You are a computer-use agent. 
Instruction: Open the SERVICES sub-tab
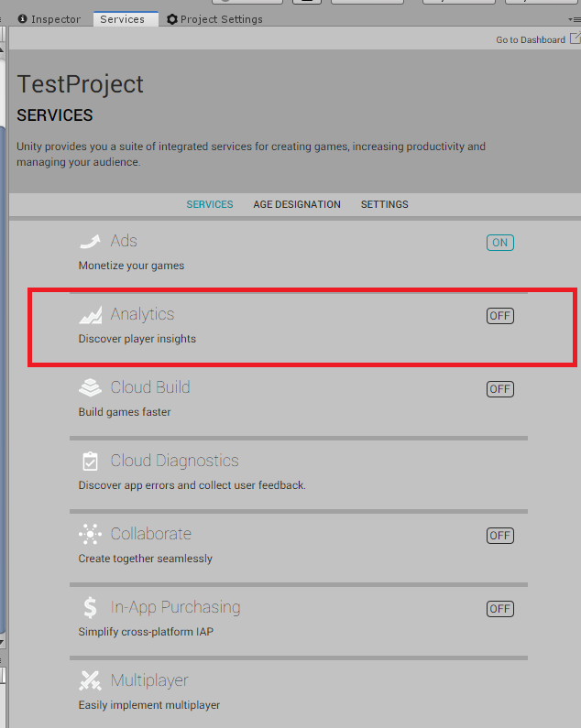pos(210,204)
